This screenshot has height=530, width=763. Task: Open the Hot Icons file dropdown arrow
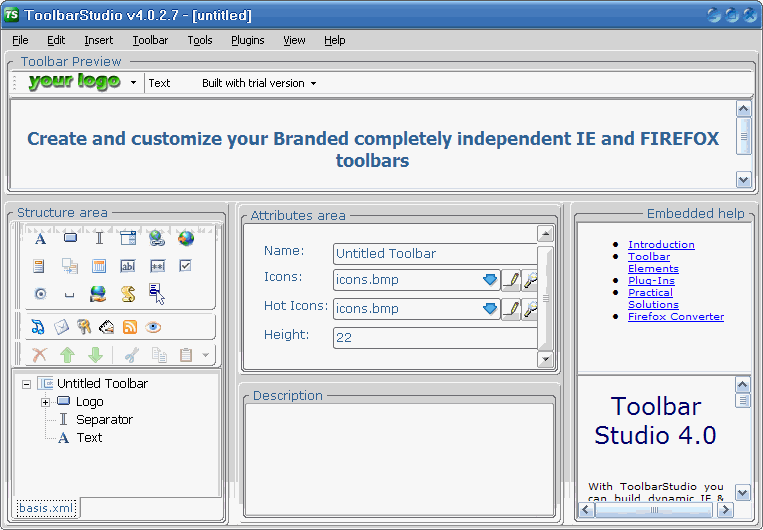pos(490,309)
